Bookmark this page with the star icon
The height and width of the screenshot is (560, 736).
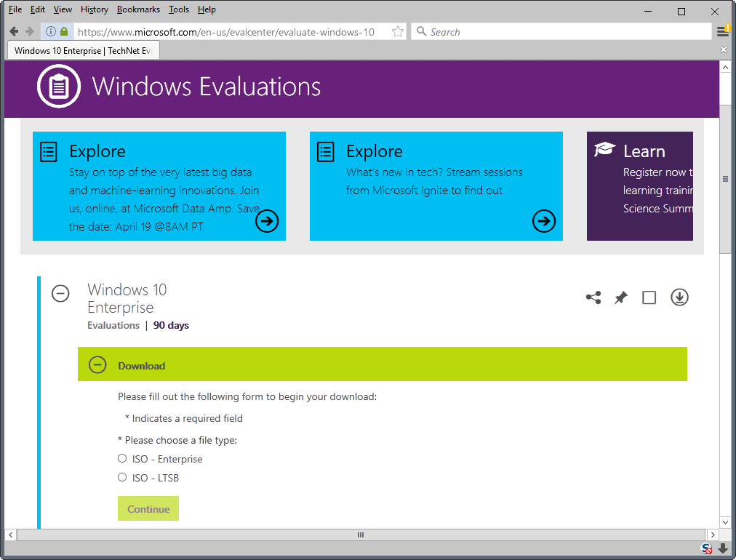398,31
